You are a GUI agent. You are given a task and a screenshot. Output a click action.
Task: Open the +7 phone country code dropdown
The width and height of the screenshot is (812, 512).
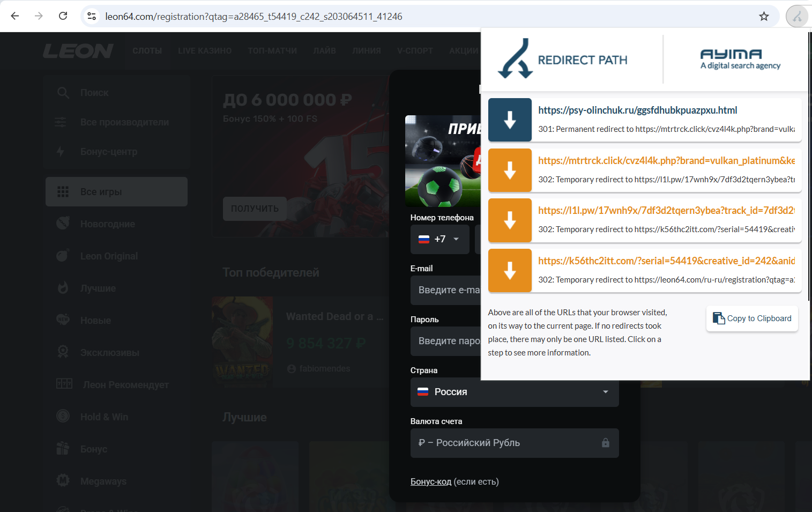(x=440, y=239)
